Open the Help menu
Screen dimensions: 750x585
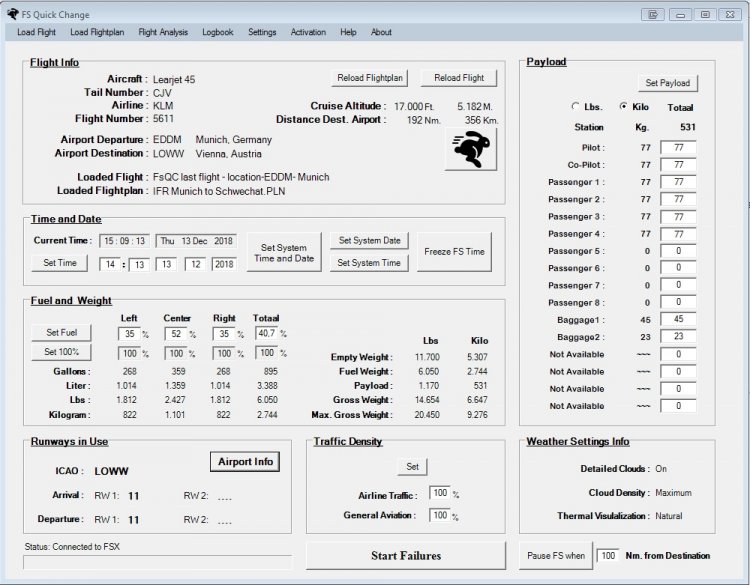click(x=348, y=32)
